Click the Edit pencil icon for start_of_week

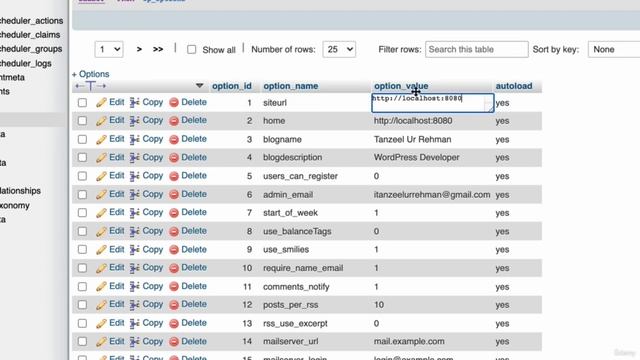101,213
